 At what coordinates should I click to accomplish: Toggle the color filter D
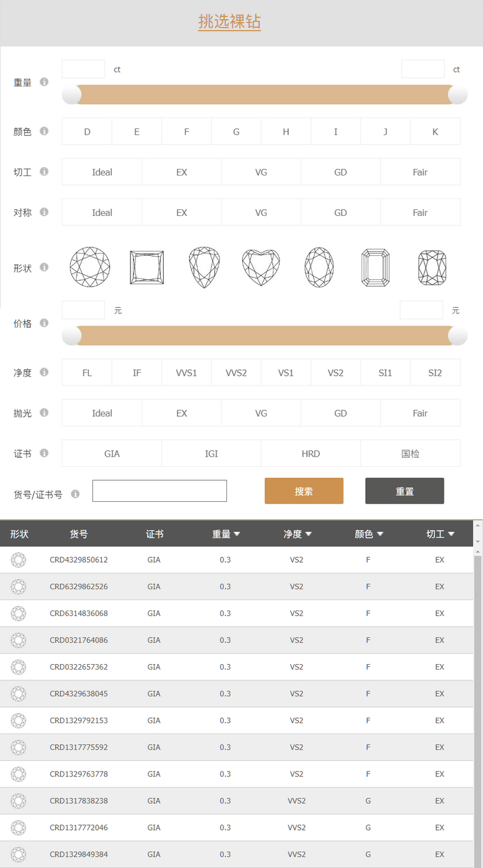[x=86, y=131]
